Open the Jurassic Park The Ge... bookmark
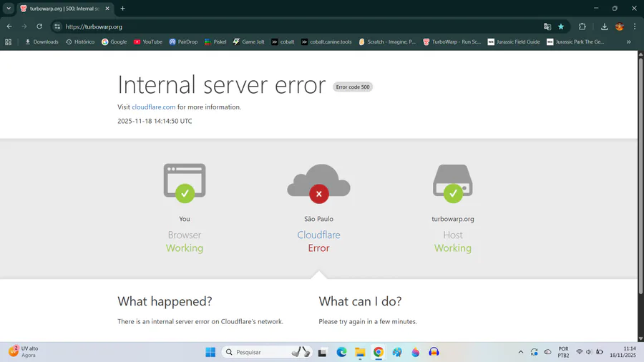Screen dimensions: 644x362 coord(575,42)
